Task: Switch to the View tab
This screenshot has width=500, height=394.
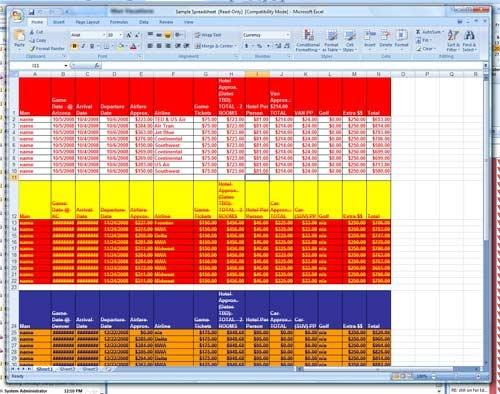Action: click(189, 22)
